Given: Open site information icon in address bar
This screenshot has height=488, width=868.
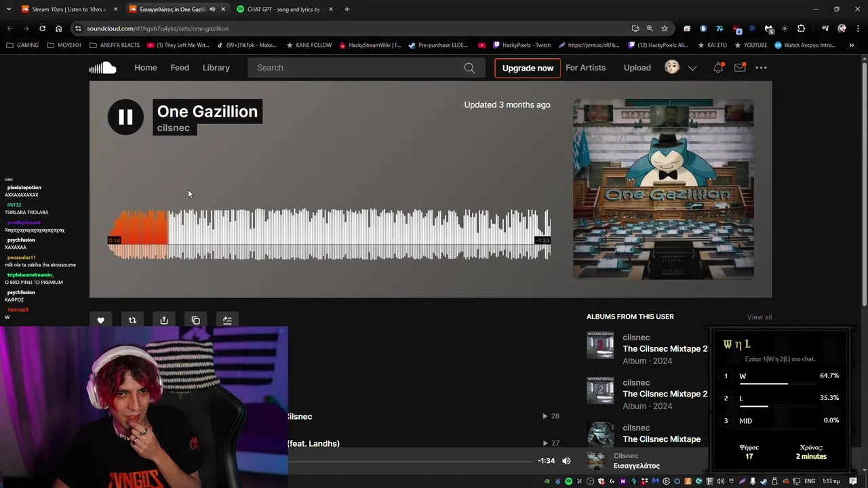Looking at the screenshot, I should (x=79, y=28).
